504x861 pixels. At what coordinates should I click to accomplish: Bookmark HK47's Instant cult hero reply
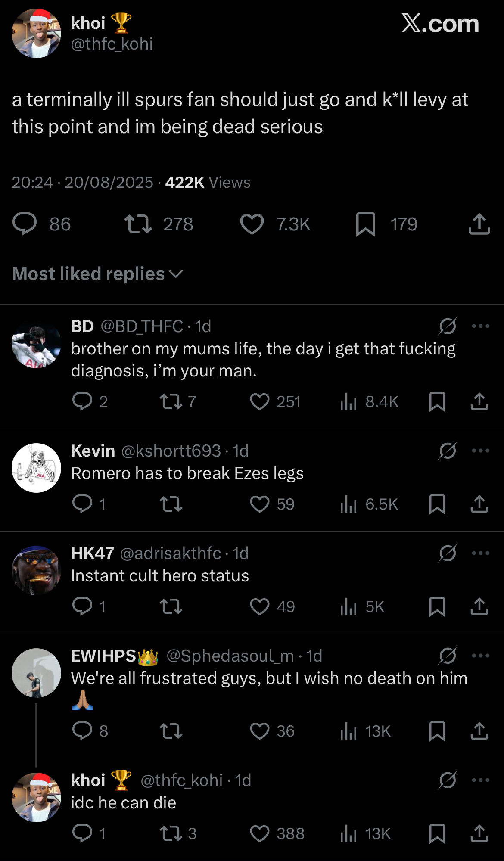point(437,606)
